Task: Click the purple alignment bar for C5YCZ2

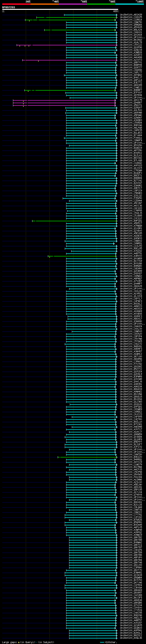Action: tap(67, 45)
